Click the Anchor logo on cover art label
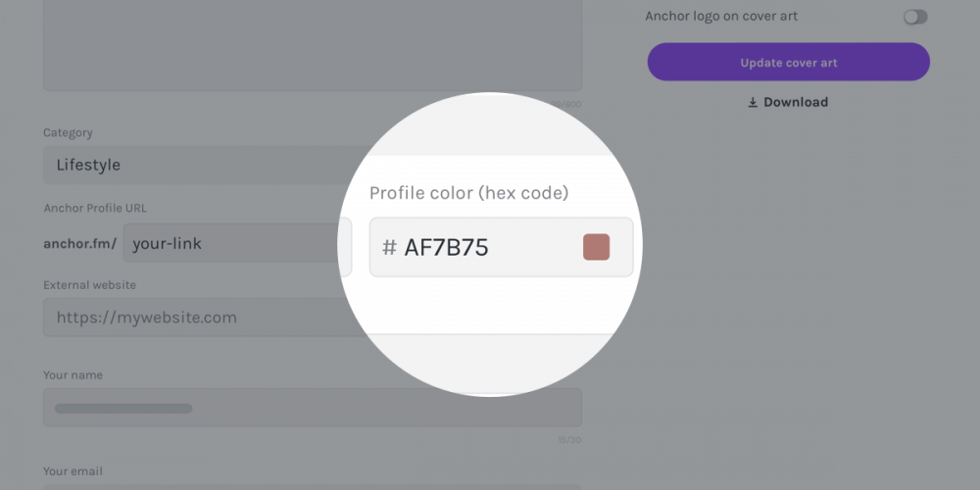The height and width of the screenshot is (490, 980). pyautogui.click(x=721, y=17)
